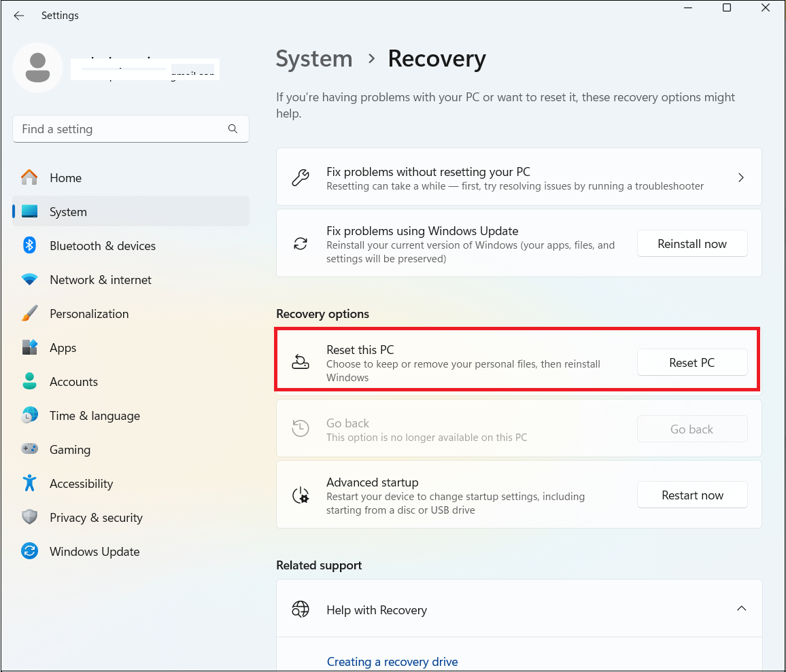Click the Home house icon
786x672 pixels.
click(x=29, y=177)
